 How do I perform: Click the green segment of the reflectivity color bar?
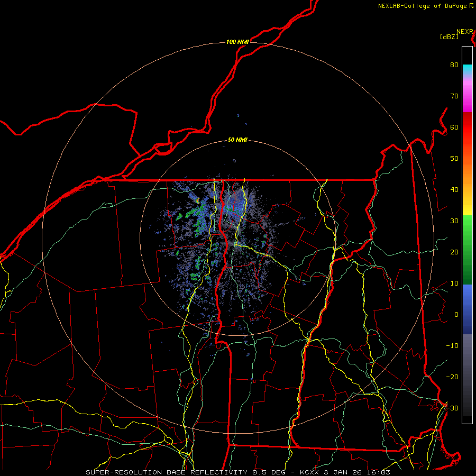(467, 250)
